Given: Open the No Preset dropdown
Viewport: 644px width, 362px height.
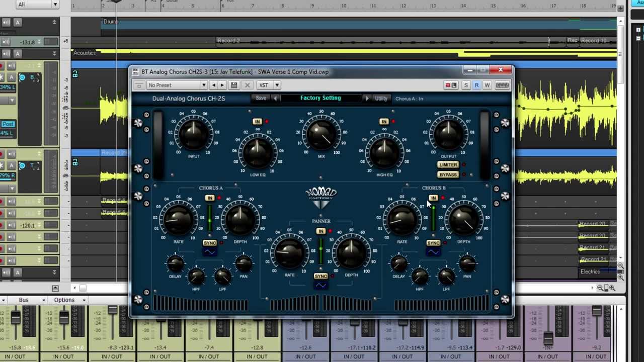Looking at the screenshot, I should pyautogui.click(x=177, y=85).
